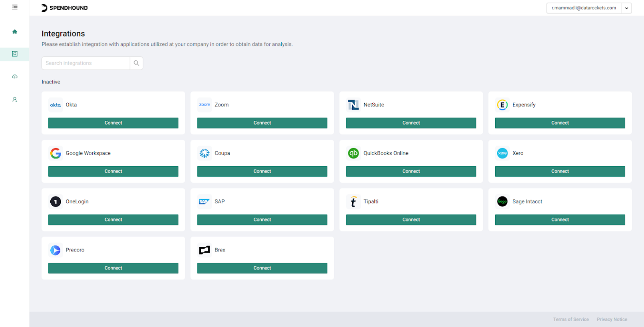Connect Google Workspace
This screenshot has height=327, width=644.
coord(113,171)
